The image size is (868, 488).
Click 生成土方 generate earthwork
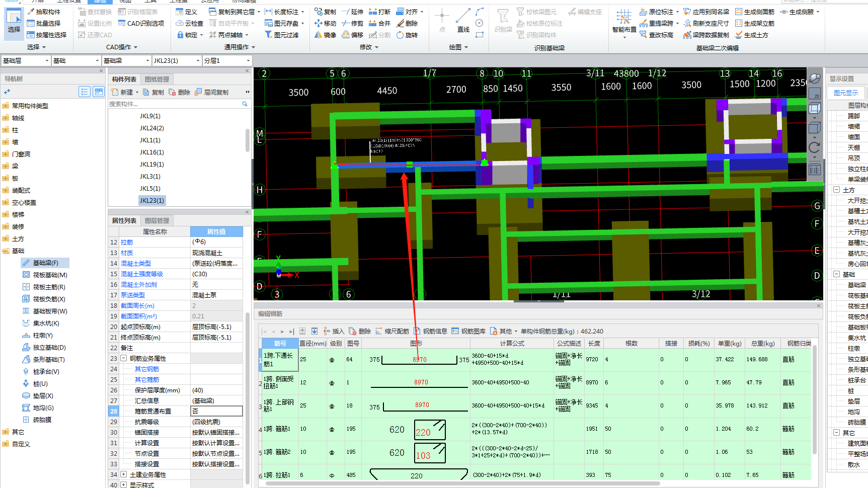[x=751, y=35]
